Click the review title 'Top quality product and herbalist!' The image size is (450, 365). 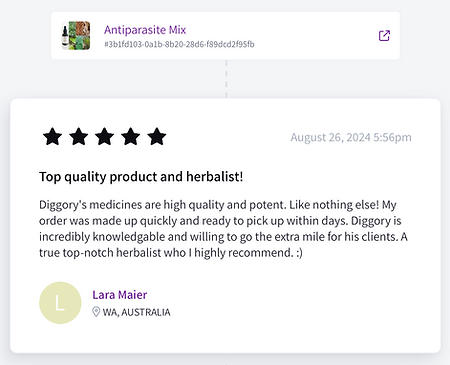point(141,177)
